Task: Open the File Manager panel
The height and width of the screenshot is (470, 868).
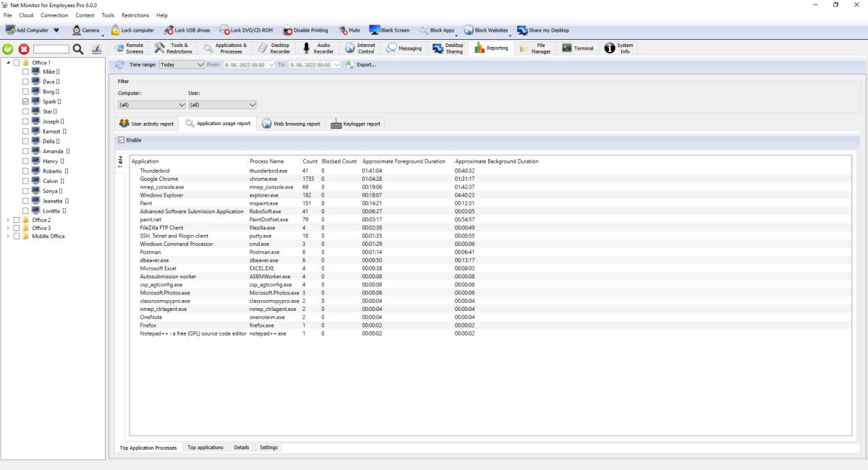Action: (x=534, y=48)
